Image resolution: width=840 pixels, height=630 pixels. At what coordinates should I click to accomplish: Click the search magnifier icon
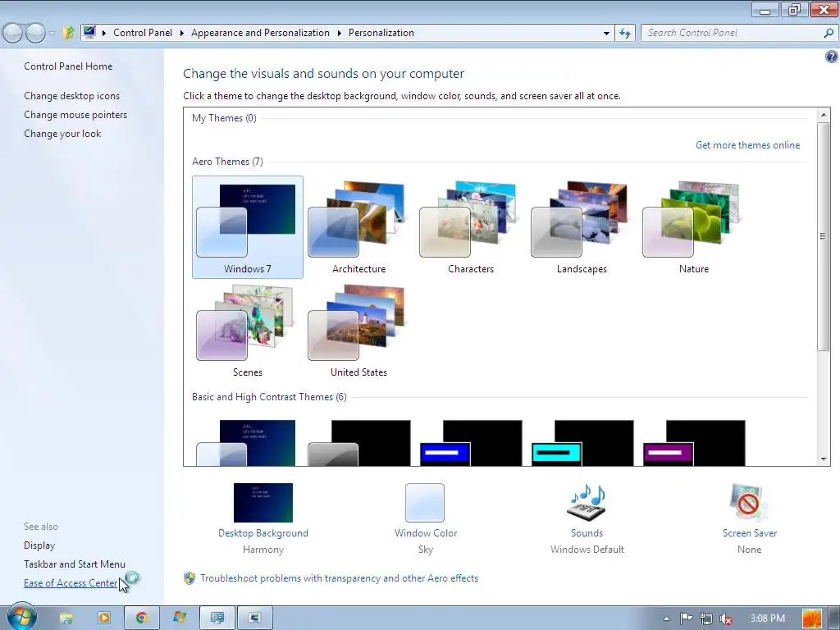pyautogui.click(x=829, y=33)
